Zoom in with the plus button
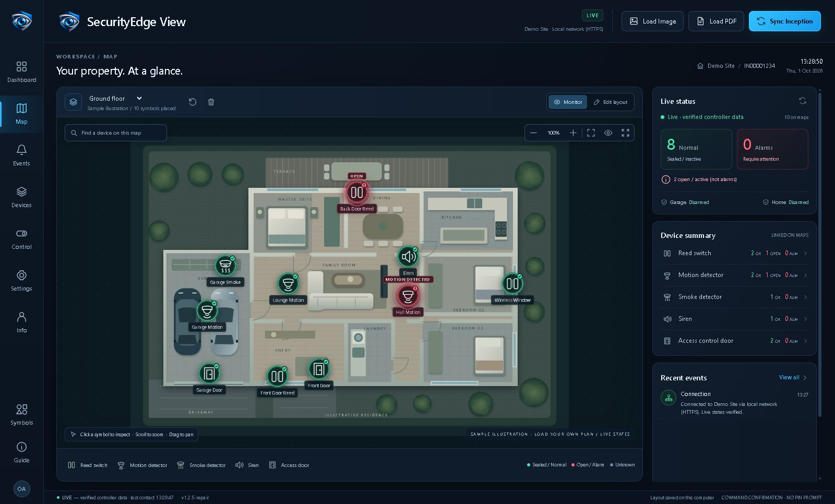Screen dimensions: 835x504 (573, 133)
